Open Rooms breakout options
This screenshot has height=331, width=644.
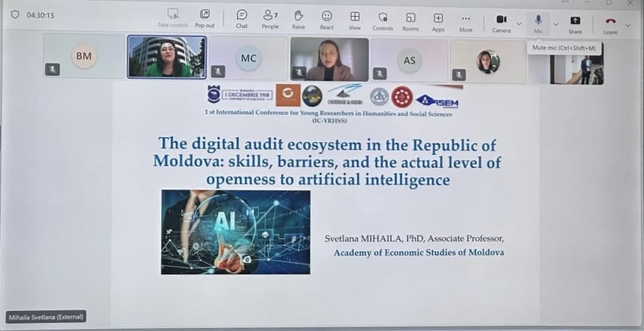[410, 20]
